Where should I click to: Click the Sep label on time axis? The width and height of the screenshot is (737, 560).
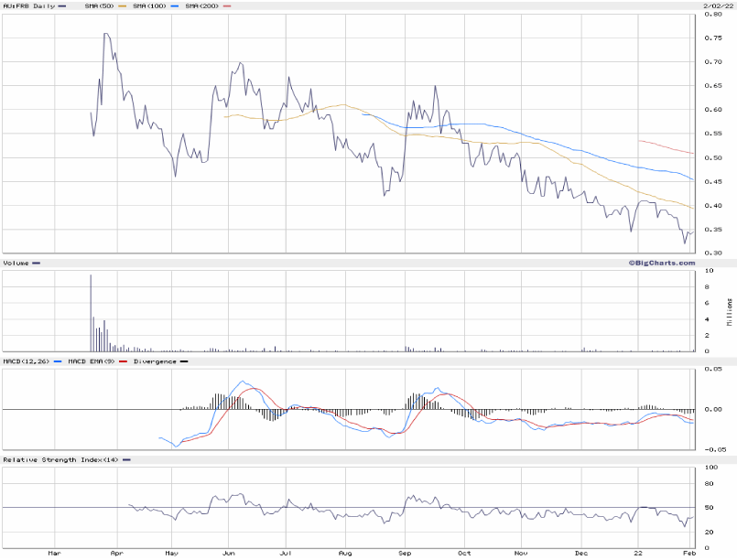click(404, 553)
